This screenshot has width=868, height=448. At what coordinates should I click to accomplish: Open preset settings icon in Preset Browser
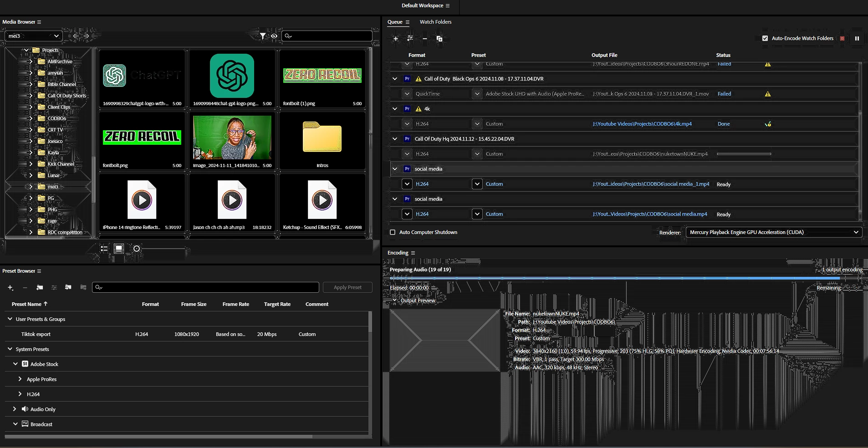tap(54, 287)
